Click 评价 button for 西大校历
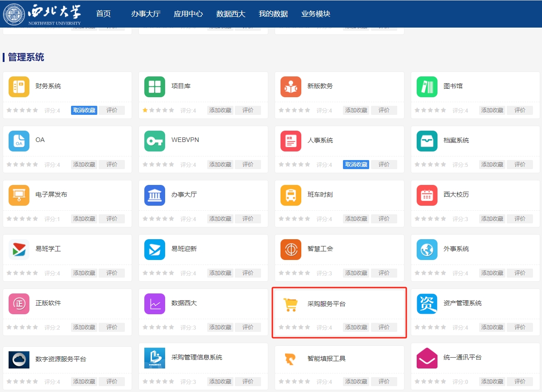Viewport: 542px width, 392px height. pyautogui.click(x=520, y=219)
